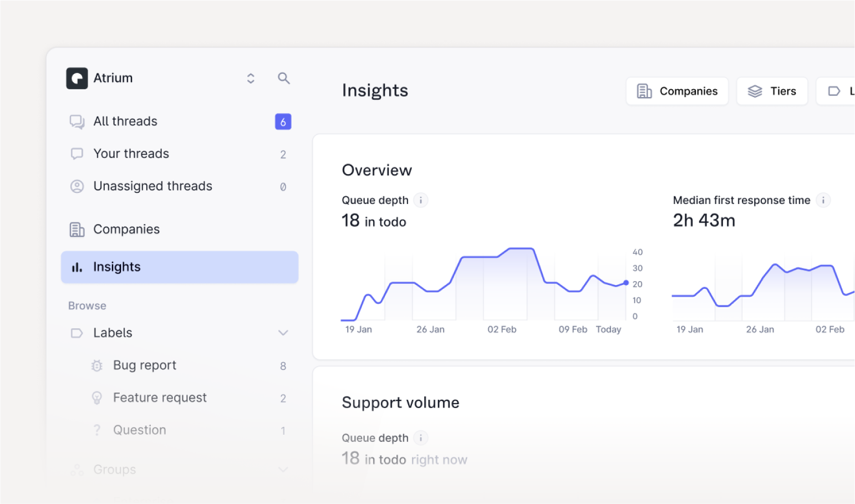This screenshot has width=855, height=504.
Task: Collapse the Labels section chevron
Action: click(283, 333)
